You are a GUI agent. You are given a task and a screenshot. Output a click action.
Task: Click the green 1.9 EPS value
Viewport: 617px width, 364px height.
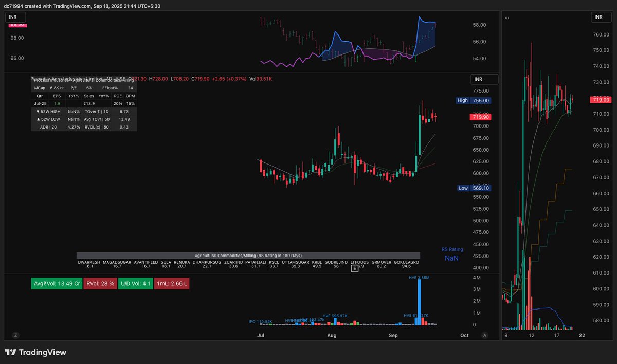point(57,104)
